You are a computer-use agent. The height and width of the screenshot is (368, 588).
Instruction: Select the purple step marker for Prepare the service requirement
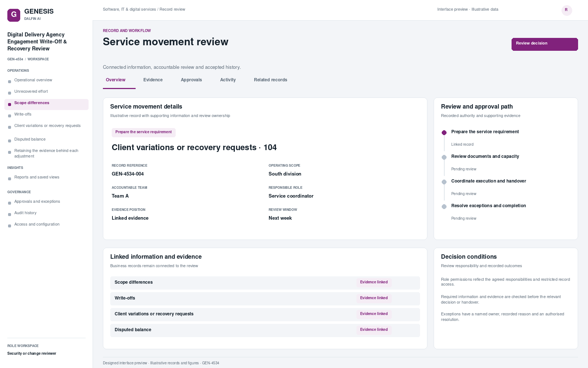(x=444, y=132)
